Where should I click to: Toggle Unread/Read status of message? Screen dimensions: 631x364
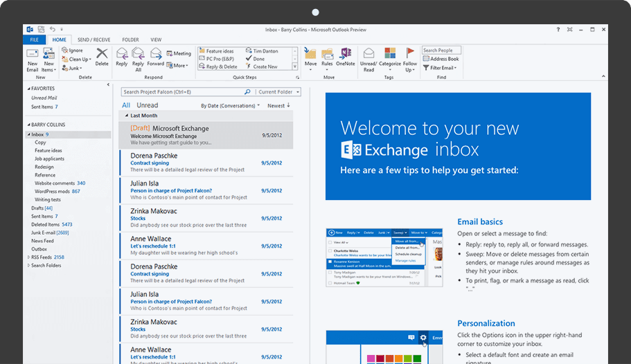tap(369, 55)
